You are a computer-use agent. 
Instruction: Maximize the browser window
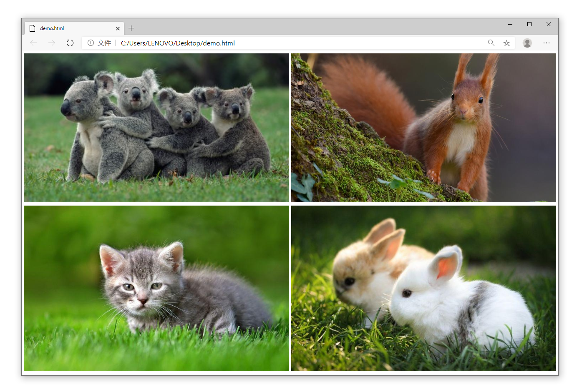pyautogui.click(x=529, y=25)
